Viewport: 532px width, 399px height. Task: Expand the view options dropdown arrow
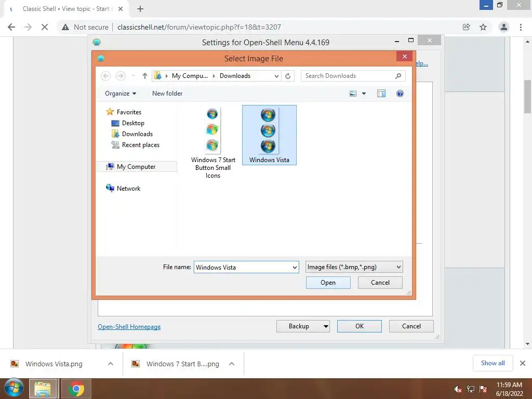(364, 94)
